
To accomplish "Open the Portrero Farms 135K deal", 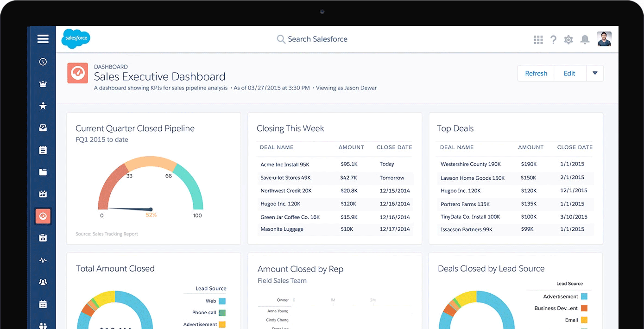I will (x=465, y=204).
